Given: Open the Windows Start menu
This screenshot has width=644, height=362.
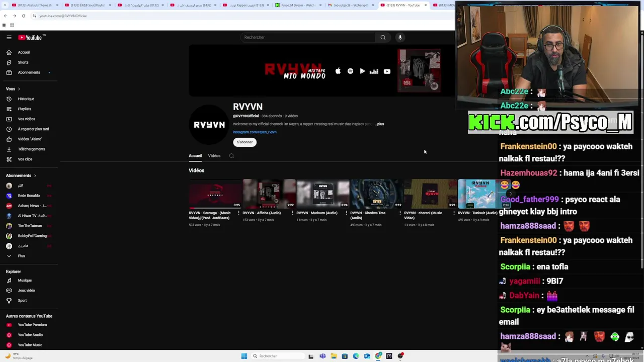Looking at the screenshot, I should pos(244,356).
